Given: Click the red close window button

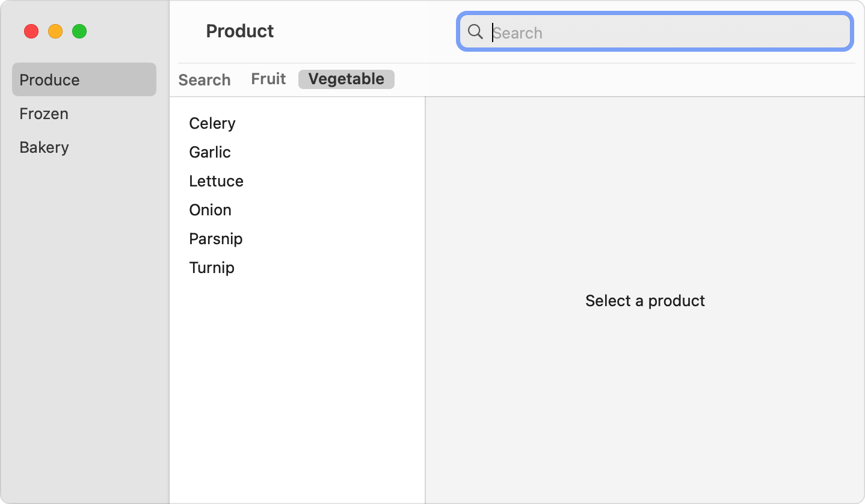Looking at the screenshot, I should (31, 31).
